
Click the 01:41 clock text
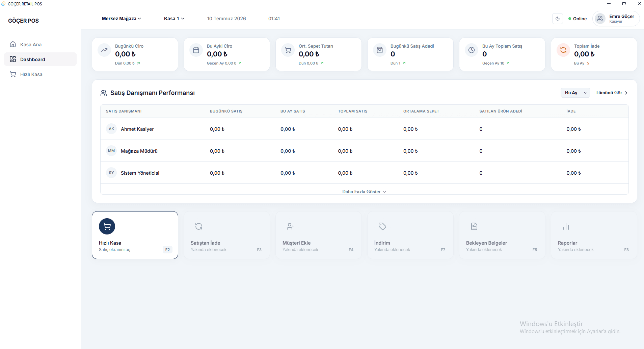(274, 19)
